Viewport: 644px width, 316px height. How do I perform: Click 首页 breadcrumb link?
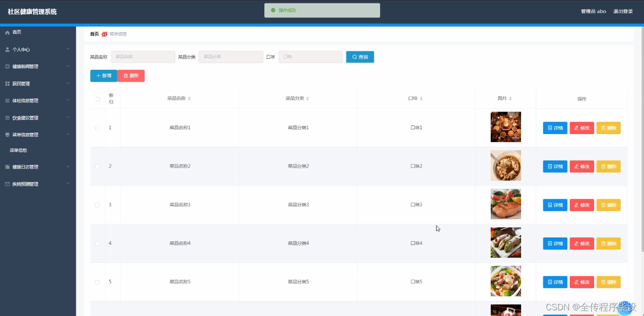[x=94, y=34]
